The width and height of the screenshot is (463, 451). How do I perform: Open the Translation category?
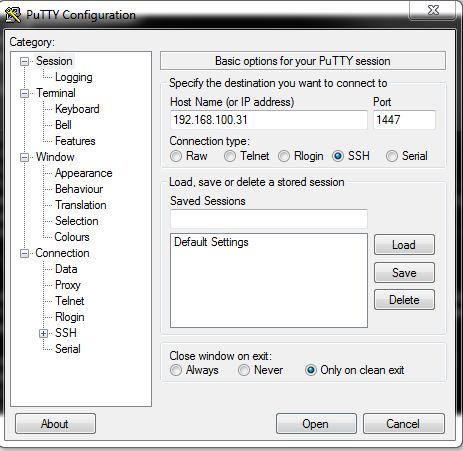click(x=81, y=205)
